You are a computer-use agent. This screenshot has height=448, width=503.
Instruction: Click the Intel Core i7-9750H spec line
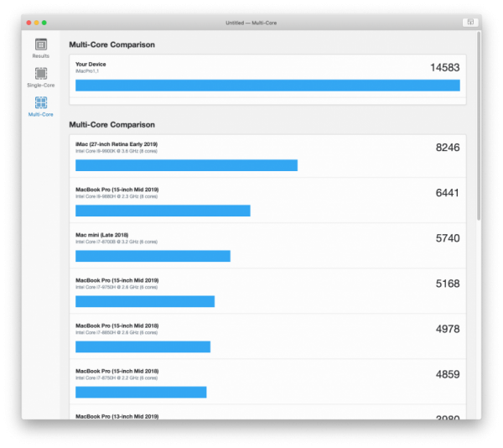pos(117,287)
